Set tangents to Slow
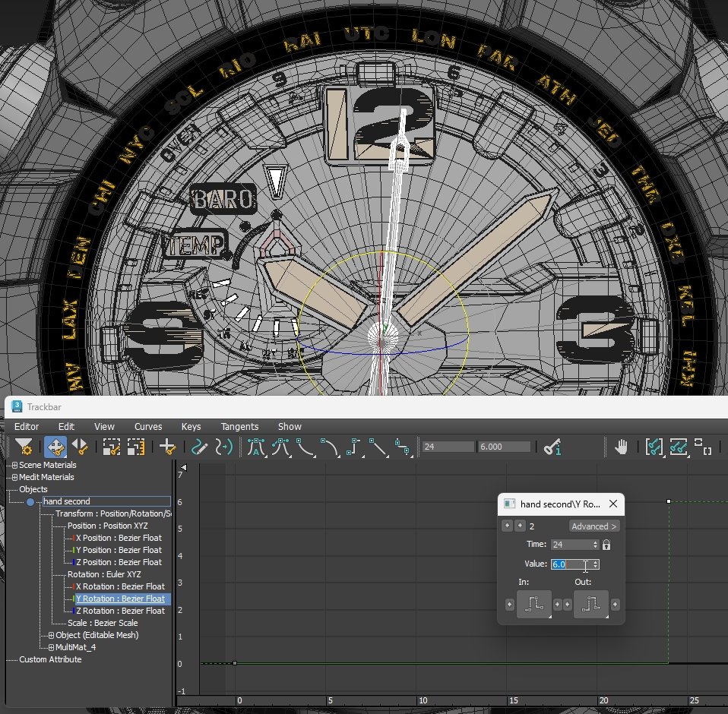 (x=329, y=447)
